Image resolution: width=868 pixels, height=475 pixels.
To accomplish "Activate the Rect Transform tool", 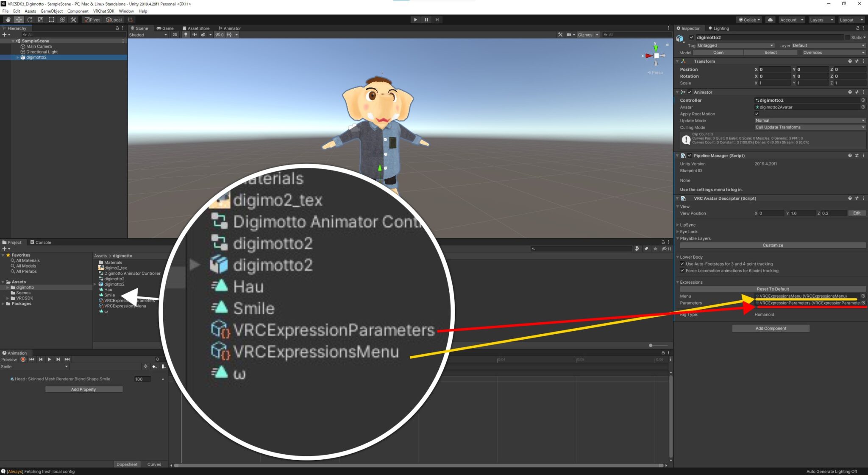I will tap(51, 20).
